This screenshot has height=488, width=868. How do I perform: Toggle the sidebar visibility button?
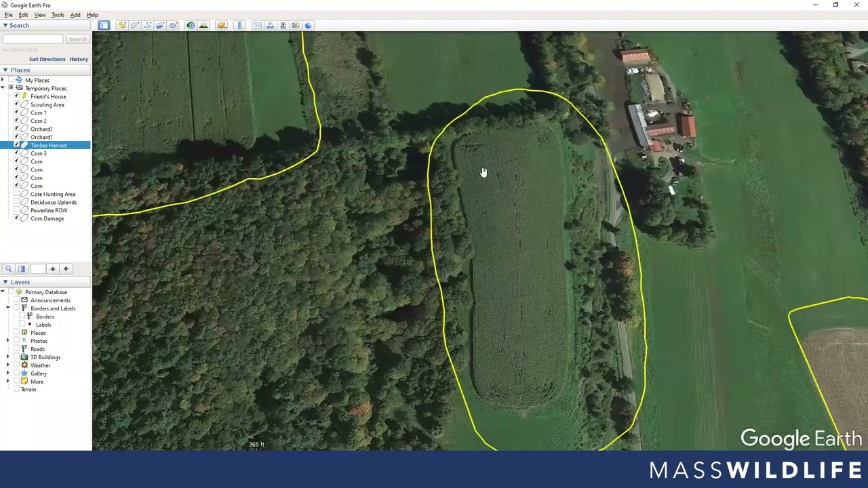[x=104, y=25]
